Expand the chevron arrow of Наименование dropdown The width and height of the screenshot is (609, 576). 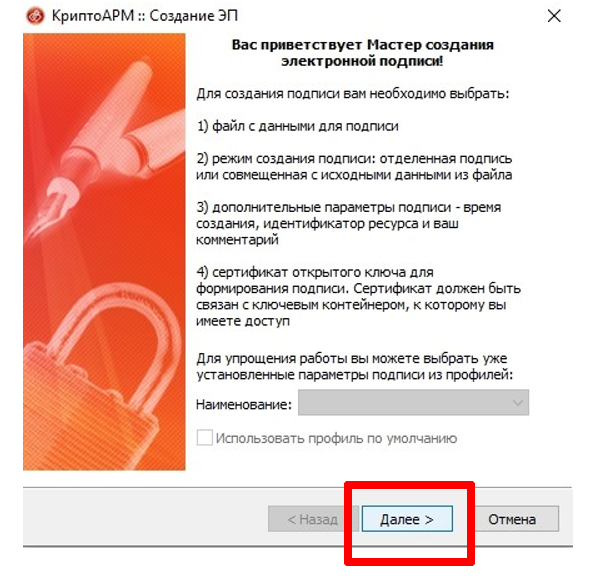518,403
